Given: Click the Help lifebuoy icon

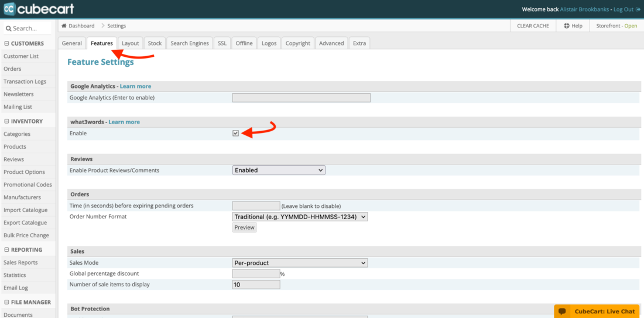Looking at the screenshot, I should pyautogui.click(x=566, y=26).
